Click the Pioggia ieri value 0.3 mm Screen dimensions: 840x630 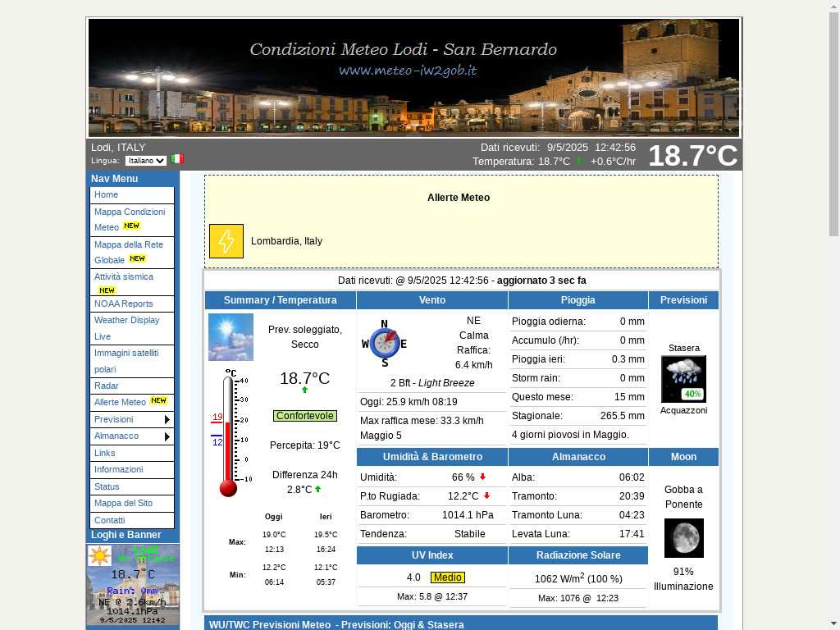click(x=628, y=359)
